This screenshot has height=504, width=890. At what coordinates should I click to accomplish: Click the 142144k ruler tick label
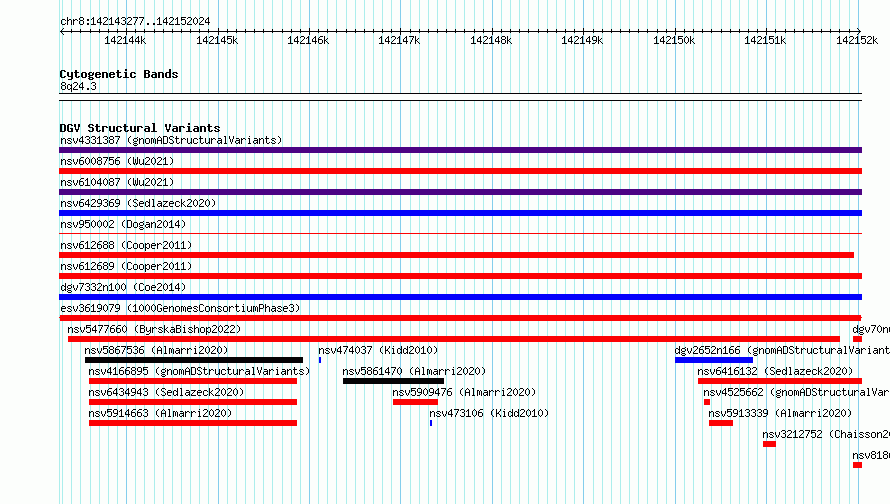[x=125, y=40]
